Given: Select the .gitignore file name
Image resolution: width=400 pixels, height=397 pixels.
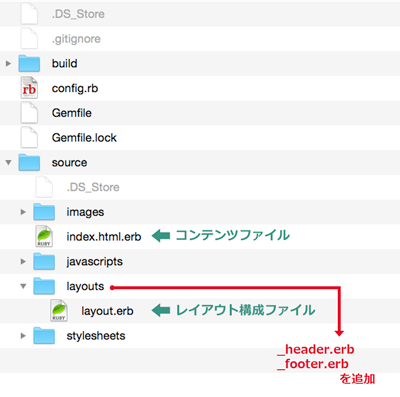Looking at the screenshot, I should pyautogui.click(x=76, y=39).
